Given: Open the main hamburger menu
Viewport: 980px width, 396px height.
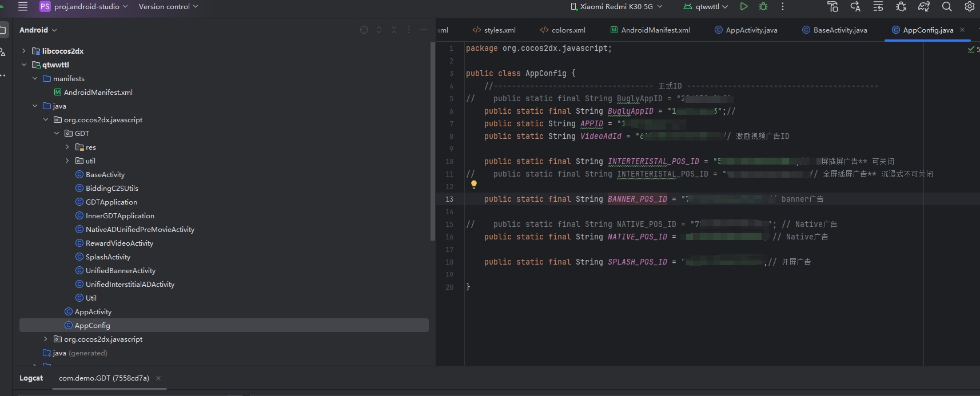Looking at the screenshot, I should (x=23, y=7).
